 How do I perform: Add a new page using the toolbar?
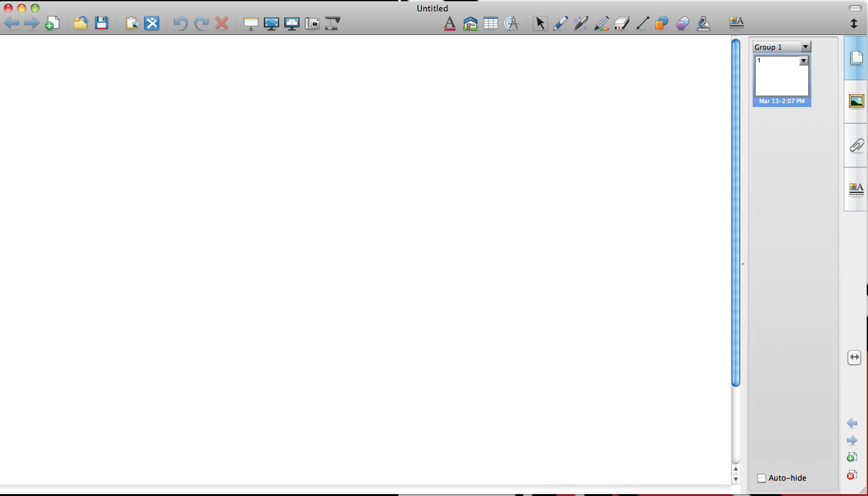click(x=52, y=24)
